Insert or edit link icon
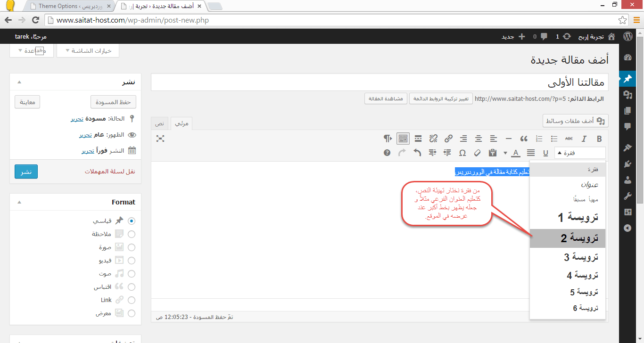This screenshot has width=644, height=343. coord(449,139)
